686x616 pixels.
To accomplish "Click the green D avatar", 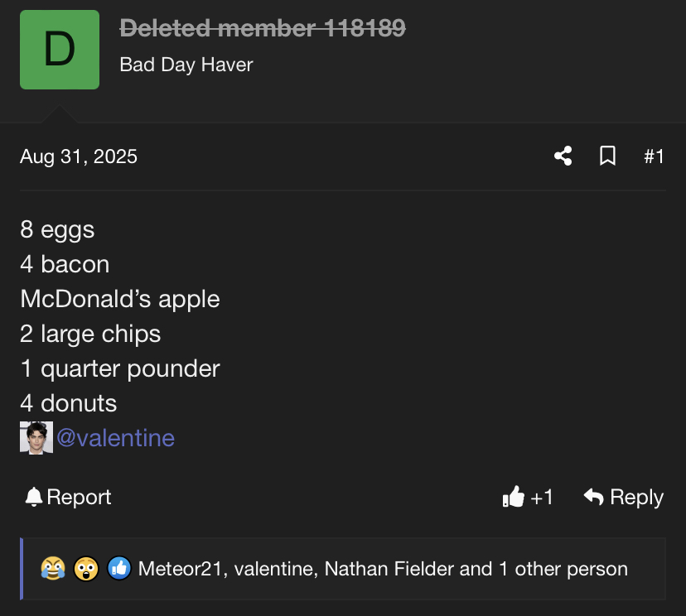I will click(60, 50).
